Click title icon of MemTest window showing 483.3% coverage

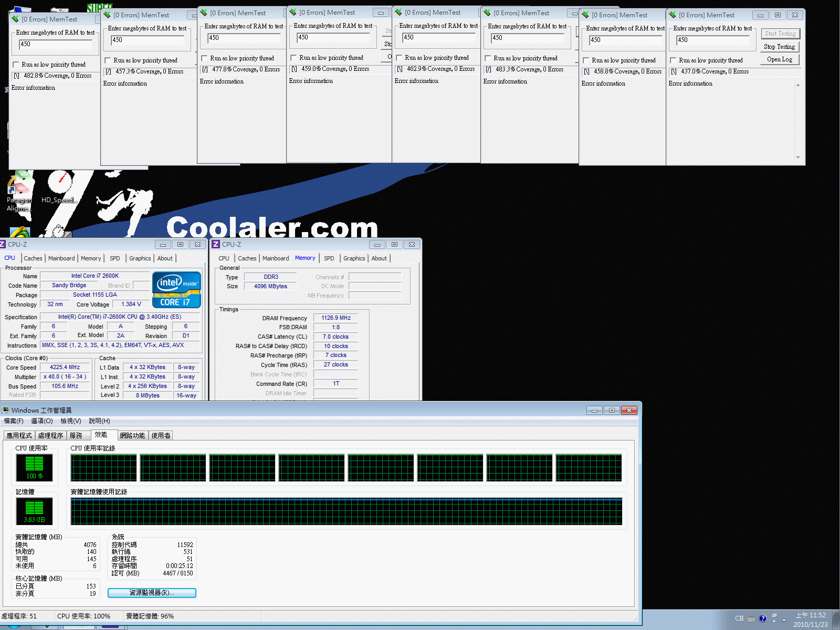(x=487, y=13)
